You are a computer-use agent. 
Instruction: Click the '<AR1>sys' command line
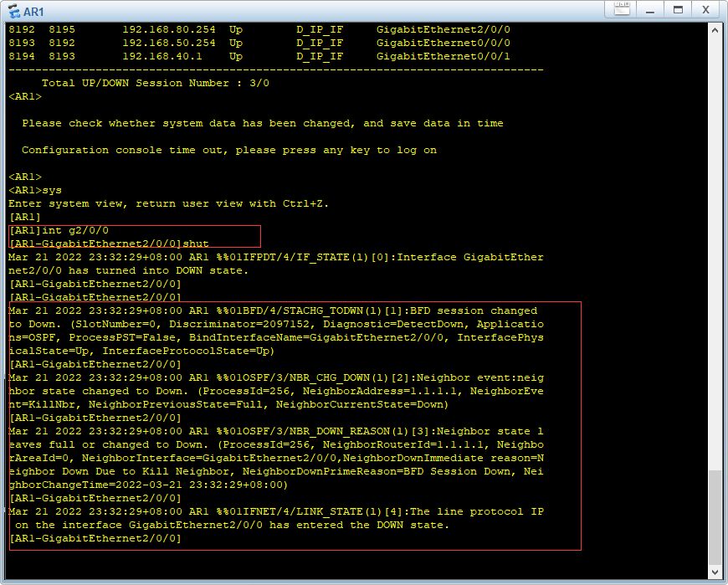35,190
